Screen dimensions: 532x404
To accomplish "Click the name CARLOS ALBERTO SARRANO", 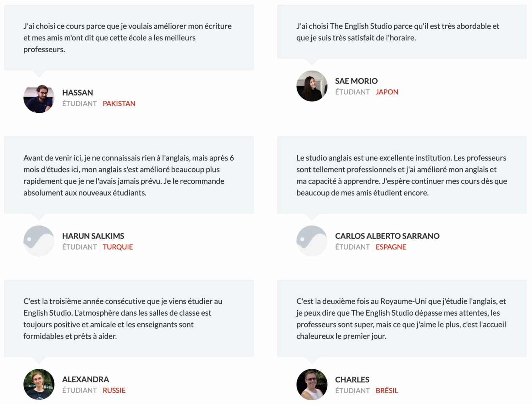I will pos(387,236).
